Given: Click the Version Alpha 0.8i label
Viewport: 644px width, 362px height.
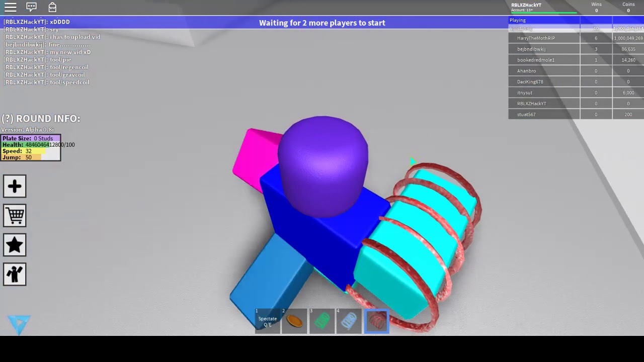Looking at the screenshot, I should [x=28, y=130].
